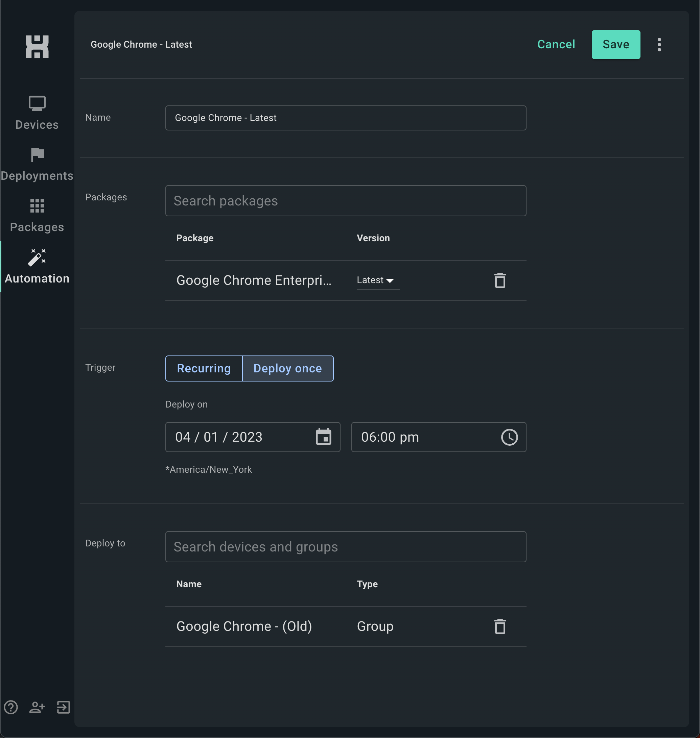Delete the Google Chrome Enterprise package row

499,280
